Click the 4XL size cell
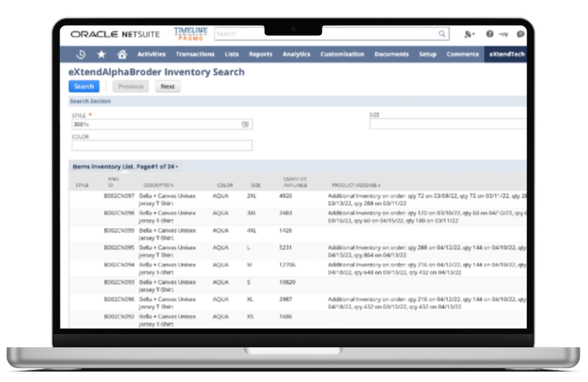Image resolution: width=588 pixels, height=382 pixels. tap(252, 230)
